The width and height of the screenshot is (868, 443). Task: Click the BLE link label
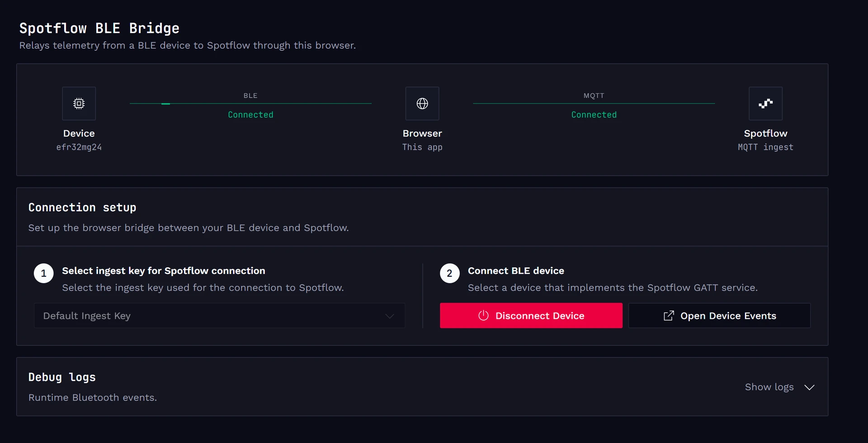pyautogui.click(x=250, y=96)
